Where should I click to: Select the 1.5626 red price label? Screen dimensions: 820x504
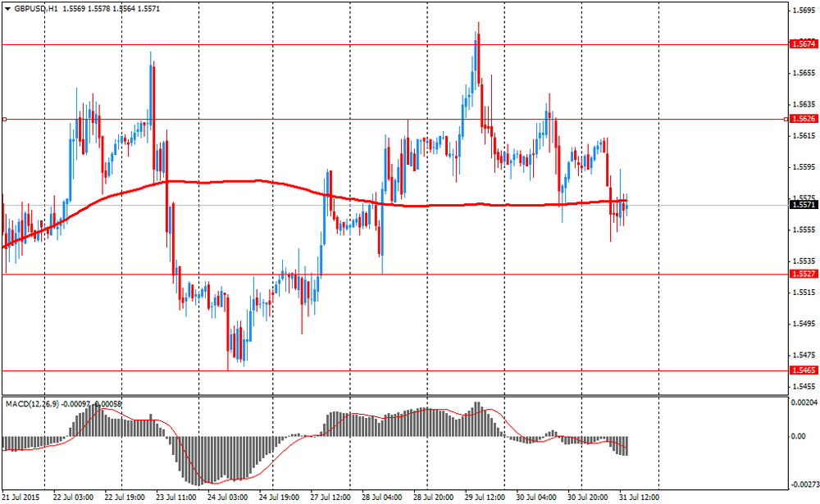click(x=804, y=119)
